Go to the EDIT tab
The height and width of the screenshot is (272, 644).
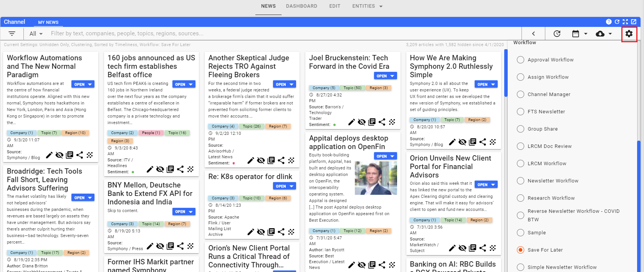[x=335, y=6]
